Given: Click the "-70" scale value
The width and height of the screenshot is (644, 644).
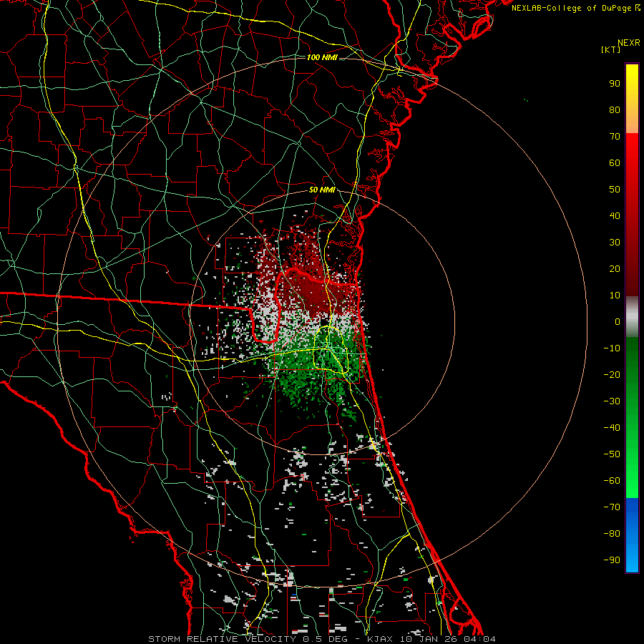Looking at the screenshot, I should [612, 507].
